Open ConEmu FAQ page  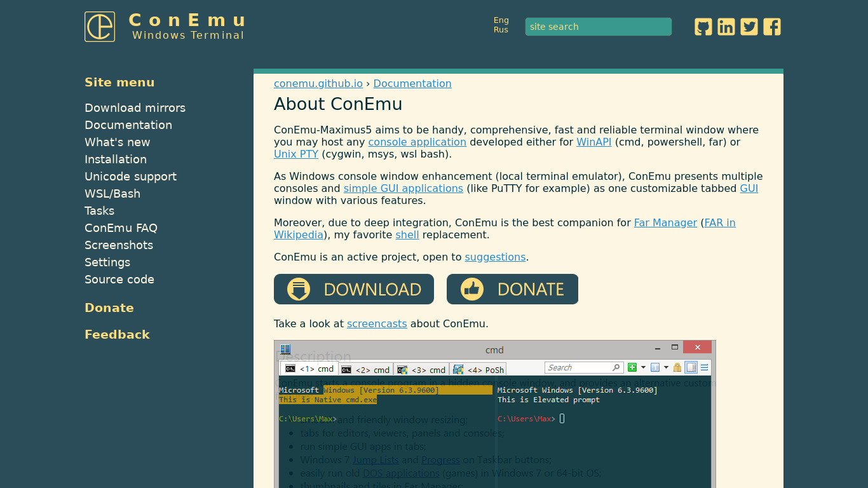click(121, 228)
